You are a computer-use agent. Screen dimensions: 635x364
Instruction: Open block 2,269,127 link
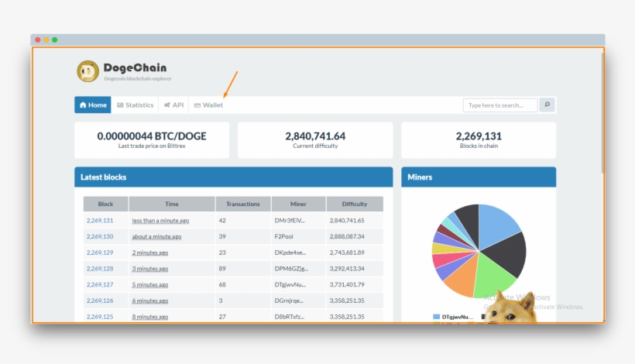click(x=100, y=285)
